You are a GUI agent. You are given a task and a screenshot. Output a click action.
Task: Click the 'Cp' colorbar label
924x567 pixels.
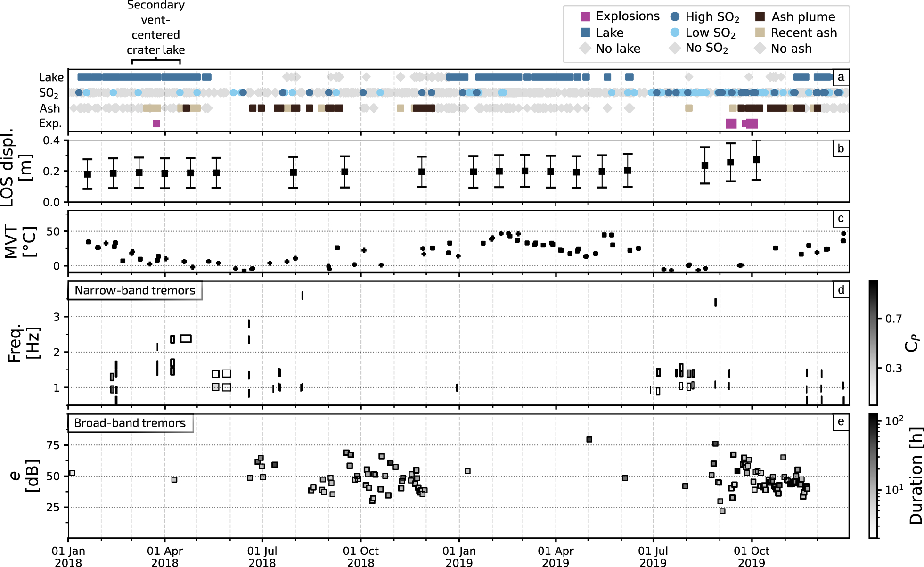(x=912, y=343)
